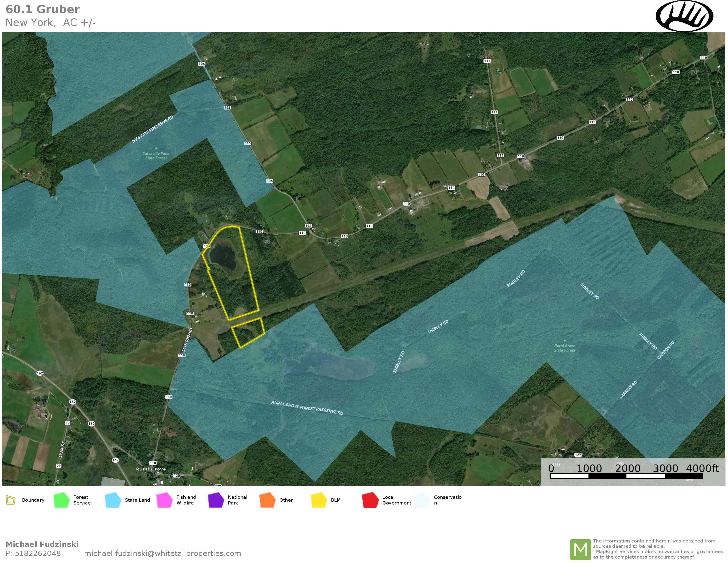Viewport: 728px width, 563px height.
Task: Click the green Forest Service swatch
Action: click(x=61, y=500)
